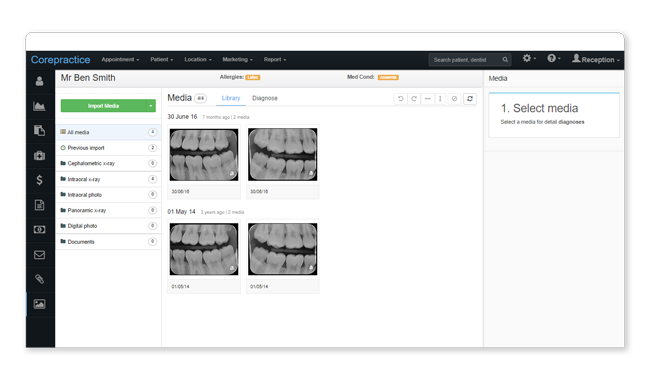Click the 01 May 14 date heading

coord(181,212)
